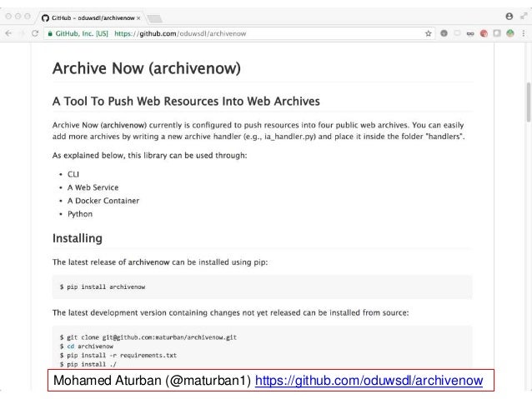The width and height of the screenshot is (532, 399).
Task: Click the infinity-shaped extension icon
Action: coord(470,33)
